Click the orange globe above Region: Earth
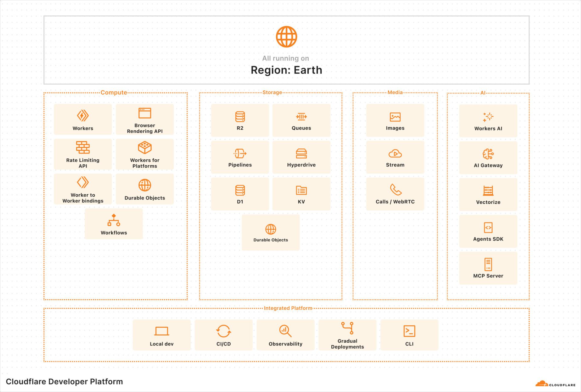The height and width of the screenshot is (392, 581). click(x=286, y=37)
